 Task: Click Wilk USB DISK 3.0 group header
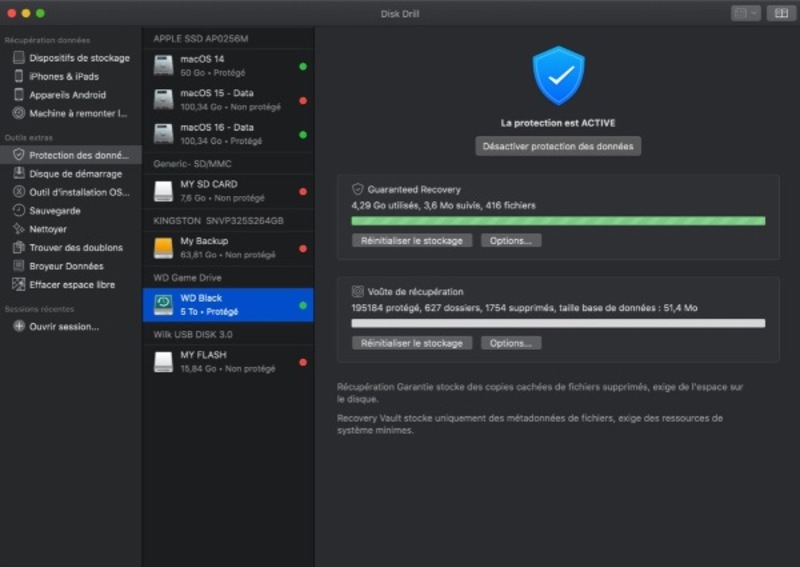tap(193, 334)
